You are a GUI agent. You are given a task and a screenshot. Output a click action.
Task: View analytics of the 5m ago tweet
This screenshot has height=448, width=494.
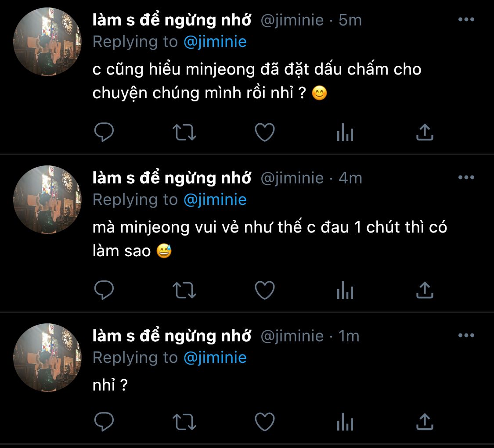pyautogui.click(x=345, y=132)
